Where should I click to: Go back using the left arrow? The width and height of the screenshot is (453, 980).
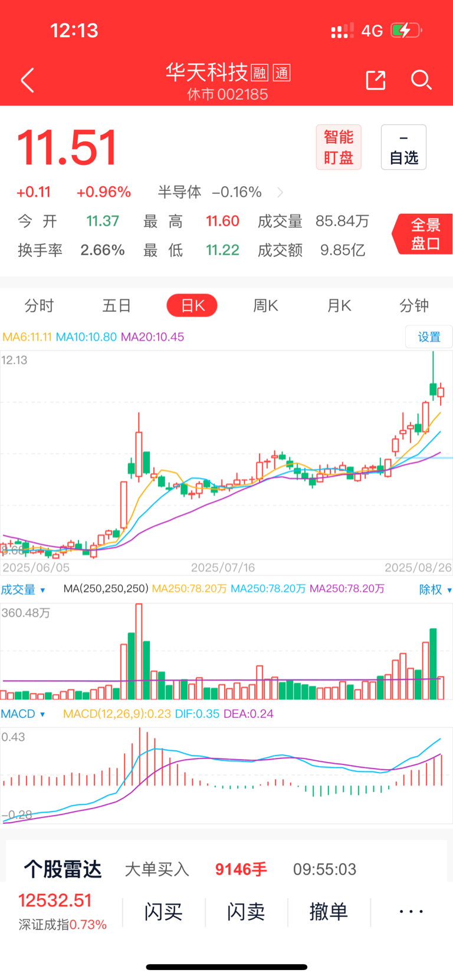click(27, 80)
